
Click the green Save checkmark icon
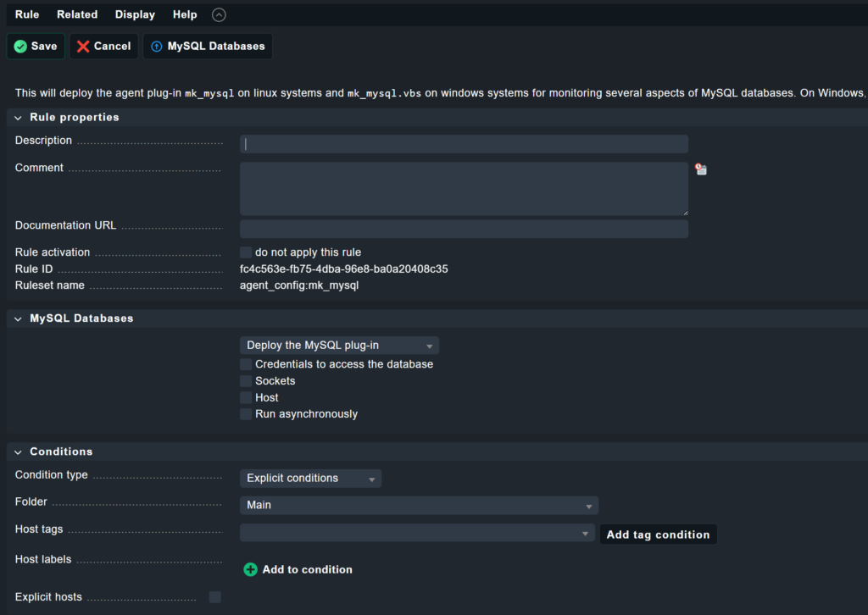tap(20, 47)
